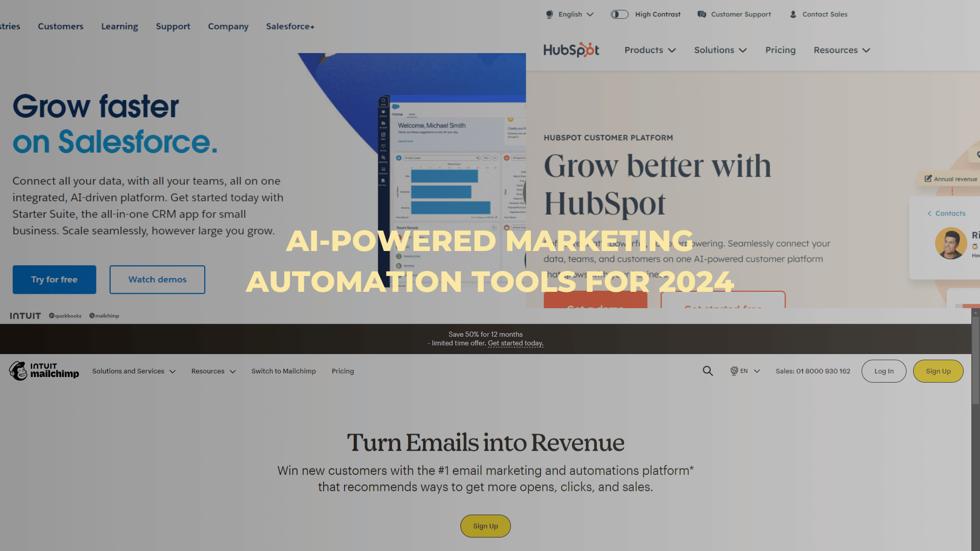Click the globe/language icon near EN

pos(734,370)
